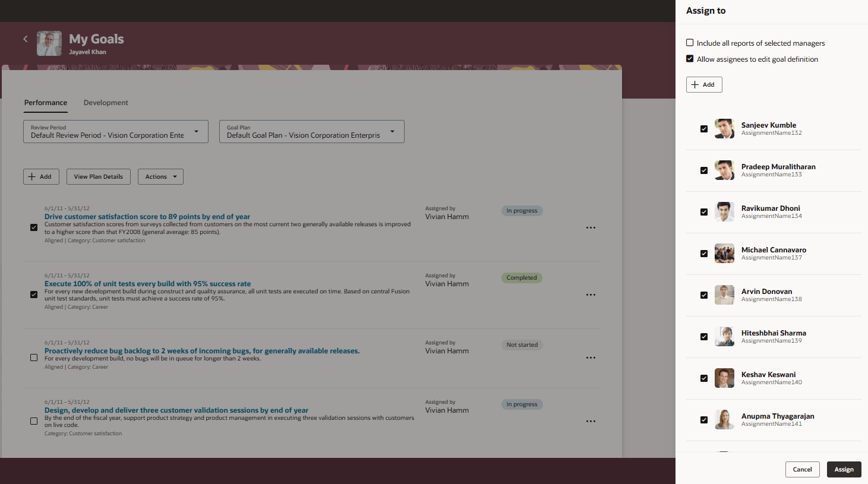
Task: Click Keshav Keswani's avatar
Action: point(724,378)
